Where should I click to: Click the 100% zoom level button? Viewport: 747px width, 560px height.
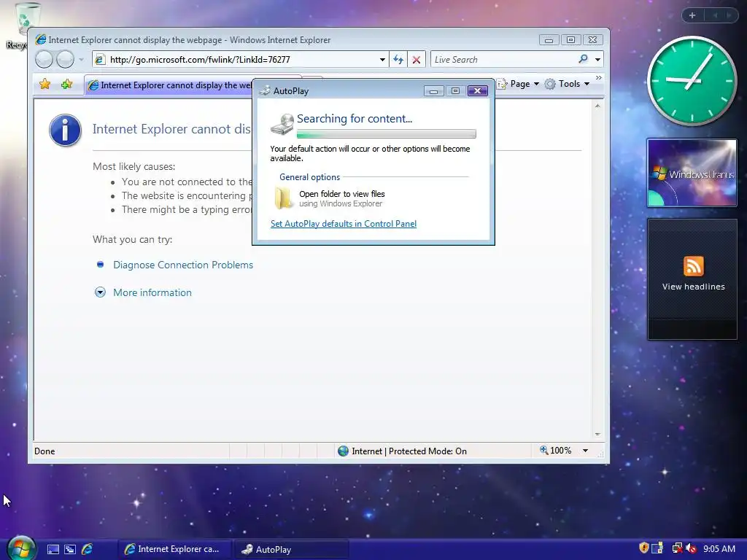[x=555, y=451]
